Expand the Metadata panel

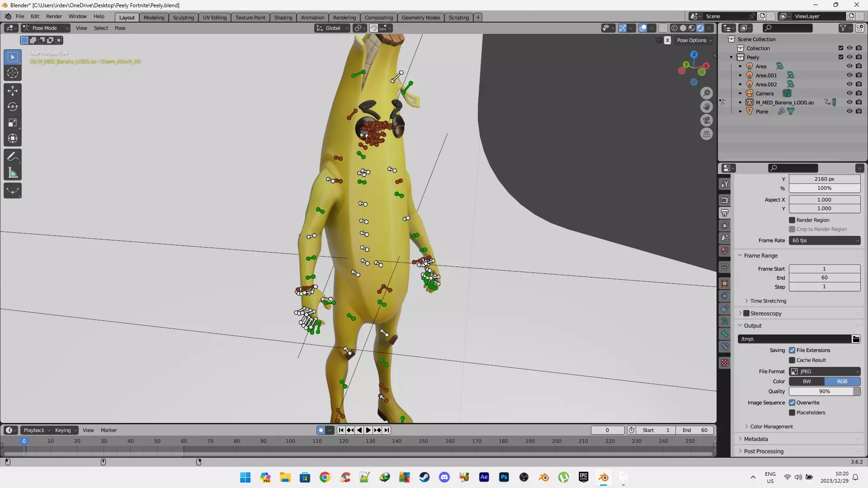[756, 439]
